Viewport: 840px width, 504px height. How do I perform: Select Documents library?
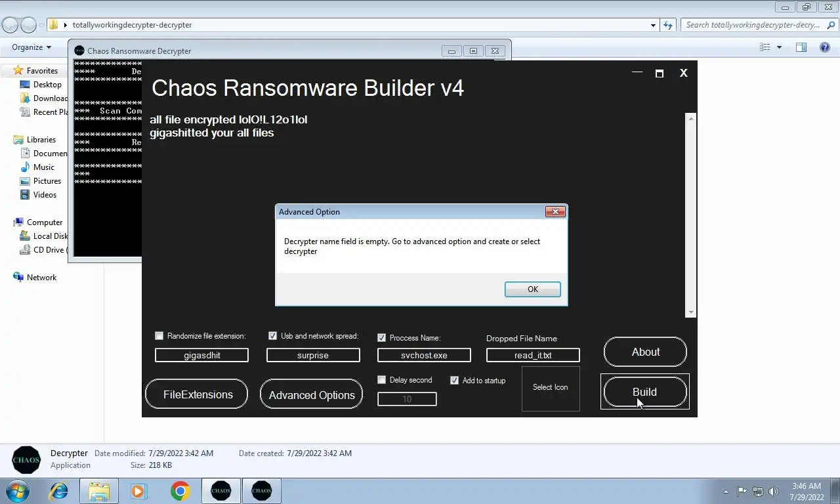tap(50, 153)
